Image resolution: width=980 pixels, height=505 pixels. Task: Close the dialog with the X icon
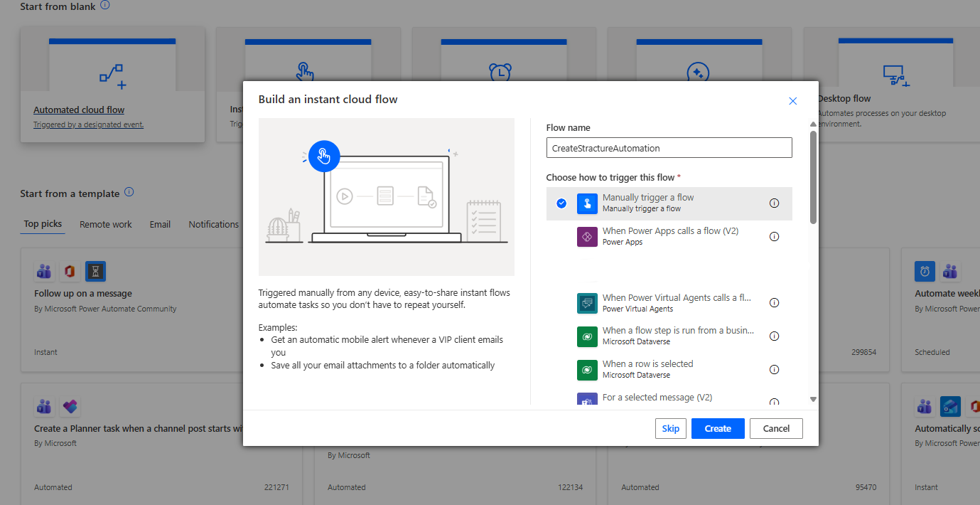(x=793, y=101)
